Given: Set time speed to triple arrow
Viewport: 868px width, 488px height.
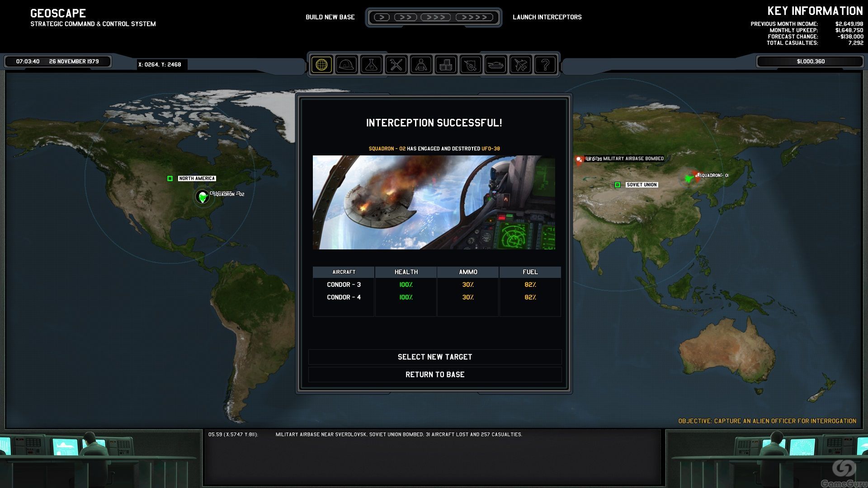Looking at the screenshot, I should 436,17.
